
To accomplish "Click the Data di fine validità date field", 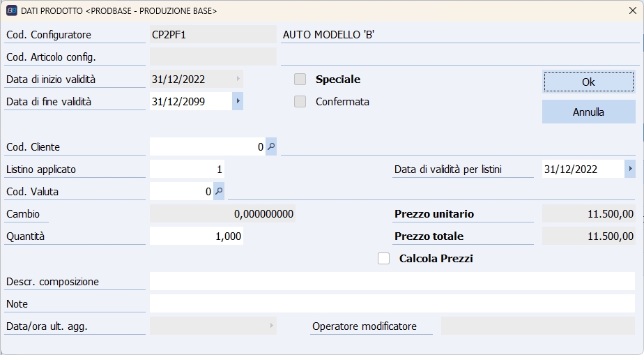I will [x=190, y=102].
